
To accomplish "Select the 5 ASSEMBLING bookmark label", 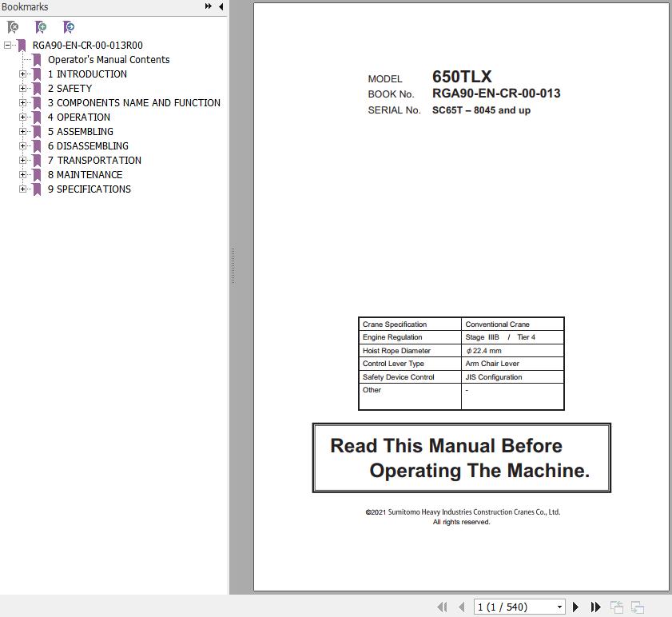I will coord(81,132).
